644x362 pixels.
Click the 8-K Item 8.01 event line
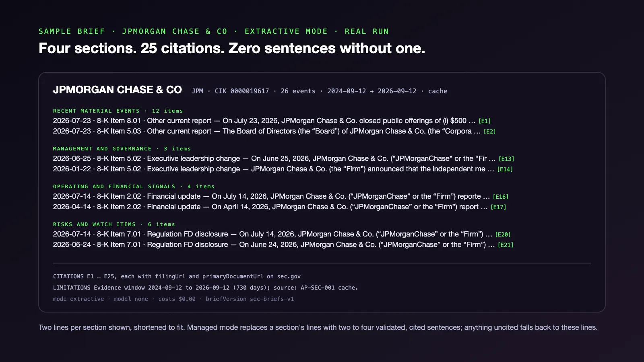pyautogui.click(x=272, y=121)
